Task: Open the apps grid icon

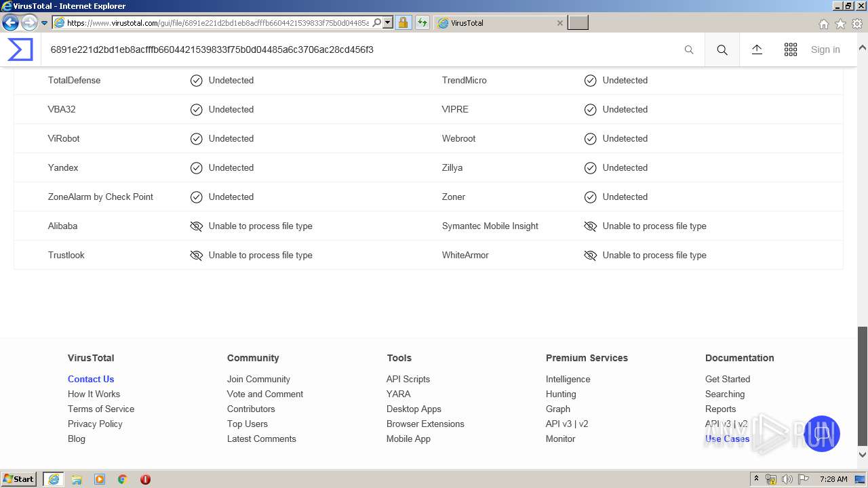Action: tap(791, 49)
